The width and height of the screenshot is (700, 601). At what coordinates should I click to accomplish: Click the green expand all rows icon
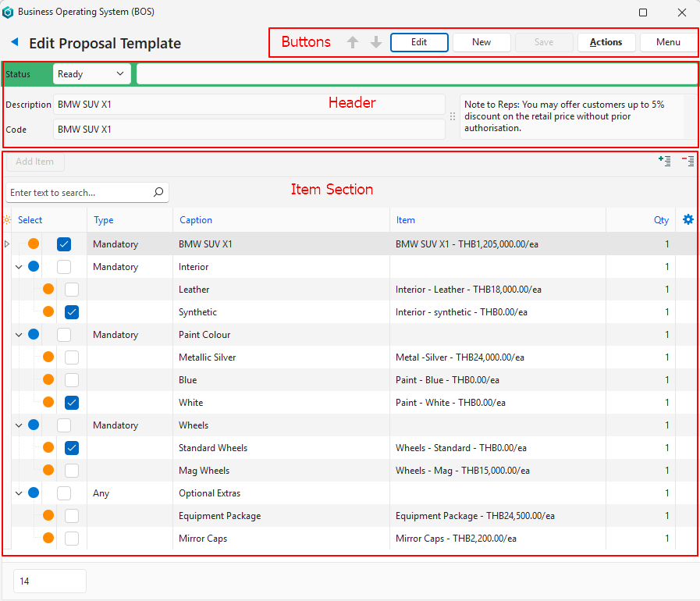point(664,161)
